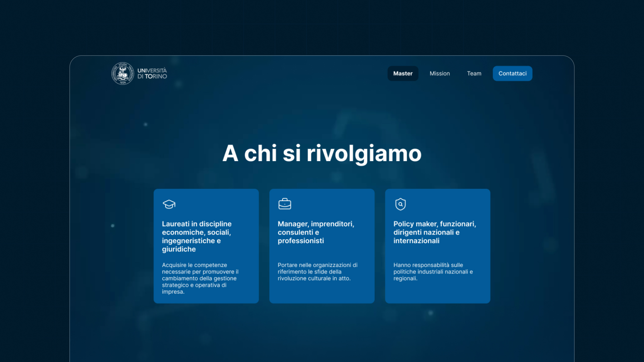Click the 'Portare nelle organizzazioni' description text

pyautogui.click(x=317, y=271)
